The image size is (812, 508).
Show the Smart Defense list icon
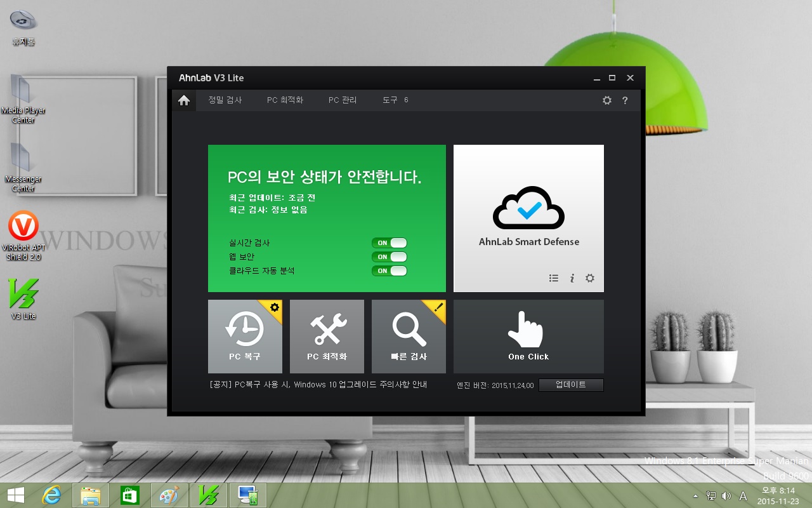click(554, 278)
